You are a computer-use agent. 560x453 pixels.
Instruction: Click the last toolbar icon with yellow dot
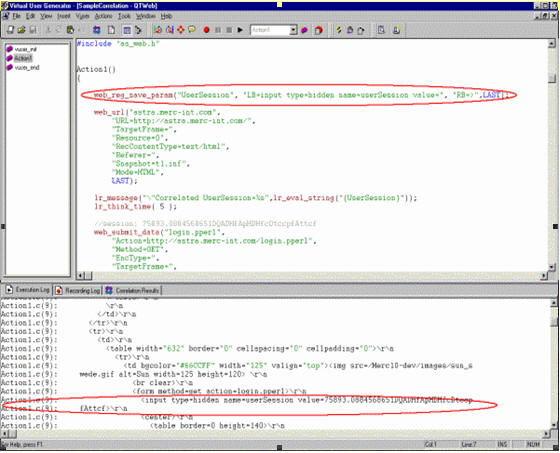(x=396, y=30)
